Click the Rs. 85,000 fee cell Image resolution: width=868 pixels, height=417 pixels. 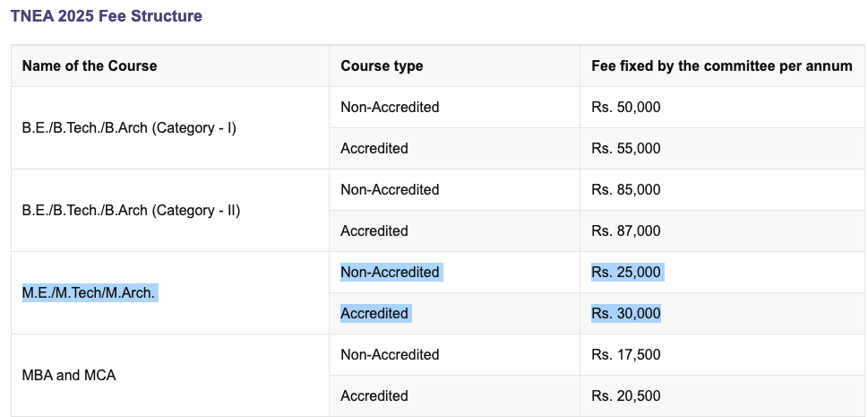[x=625, y=189]
